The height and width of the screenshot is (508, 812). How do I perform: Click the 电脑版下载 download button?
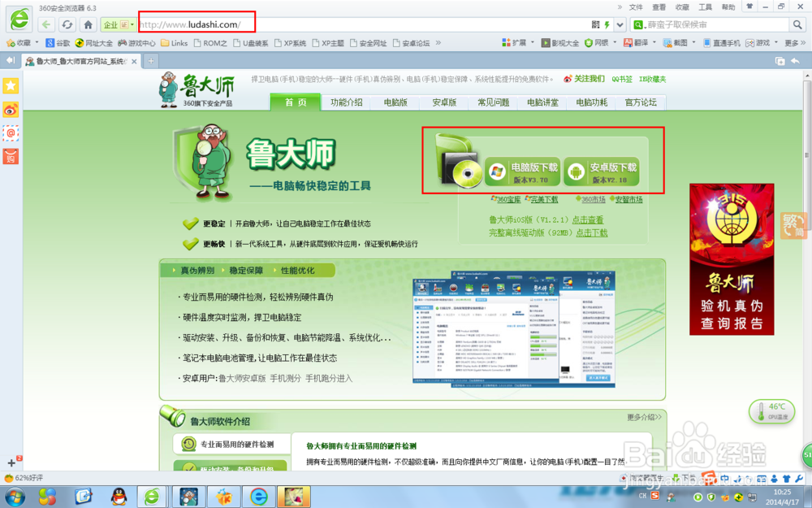[523, 172]
